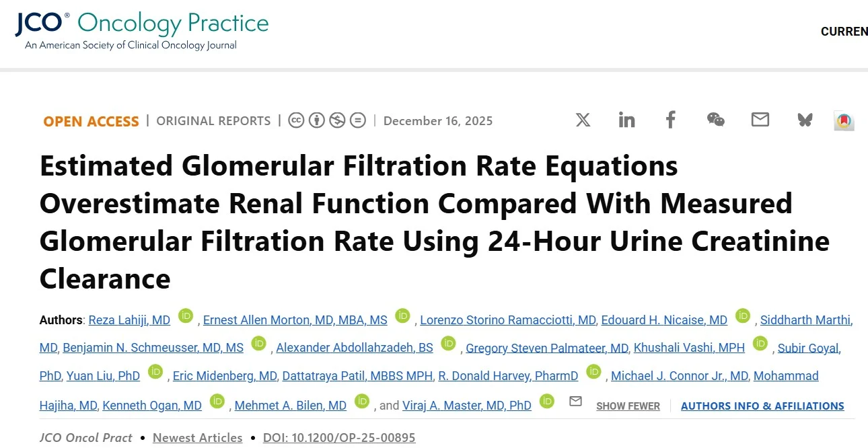Share the article on Bluesky
Image resolution: width=868 pixels, height=448 pixels.
pyautogui.click(x=805, y=120)
